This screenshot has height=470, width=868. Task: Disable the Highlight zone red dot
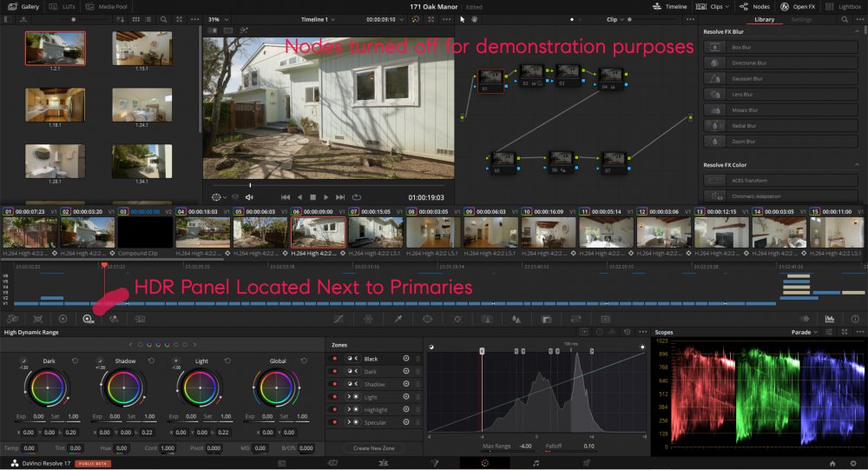click(x=335, y=409)
